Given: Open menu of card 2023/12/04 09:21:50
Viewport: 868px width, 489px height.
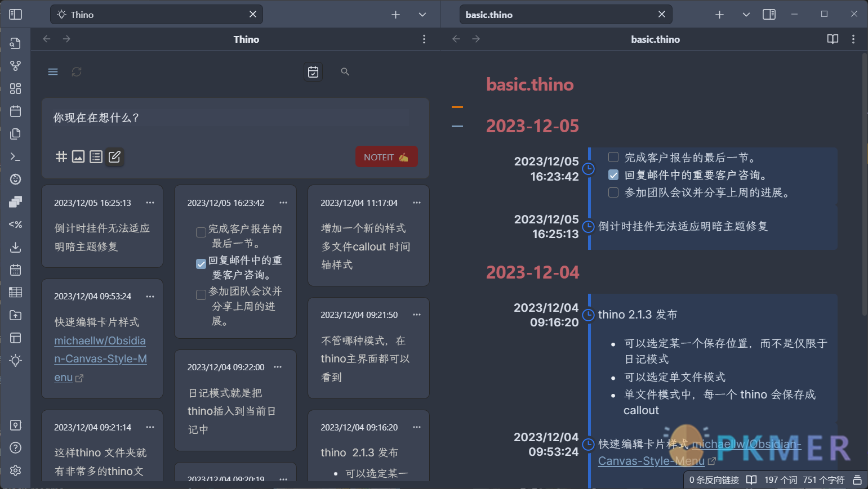Looking at the screenshot, I should pos(417,315).
